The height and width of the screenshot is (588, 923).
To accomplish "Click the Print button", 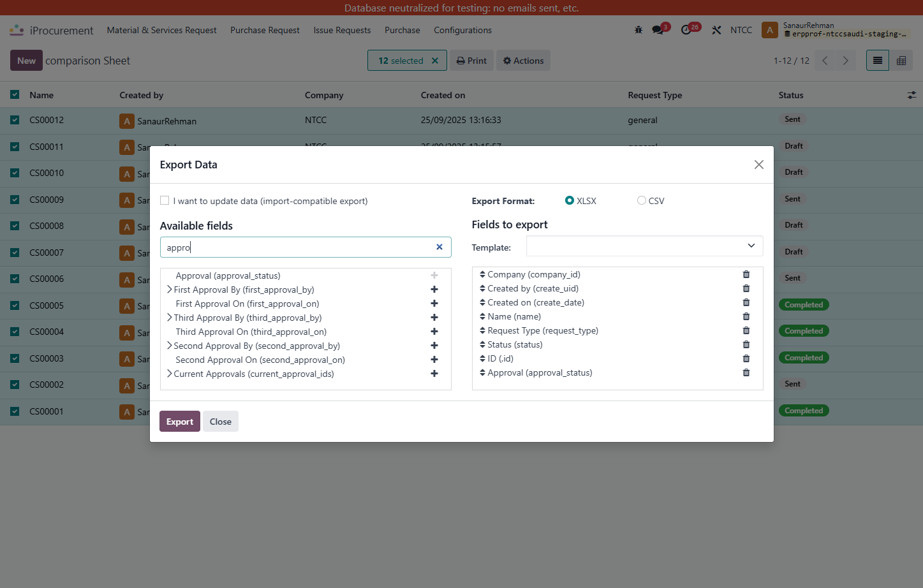I will click(472, 61).
